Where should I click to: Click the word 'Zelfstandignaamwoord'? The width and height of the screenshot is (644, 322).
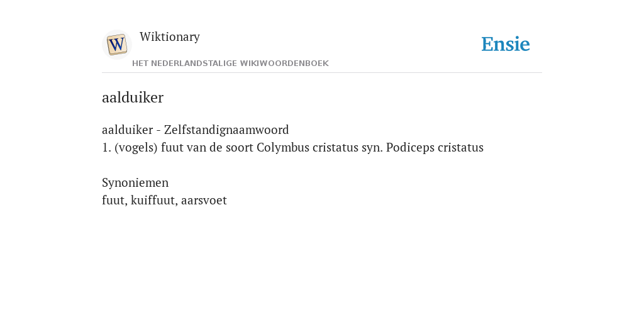226,130
